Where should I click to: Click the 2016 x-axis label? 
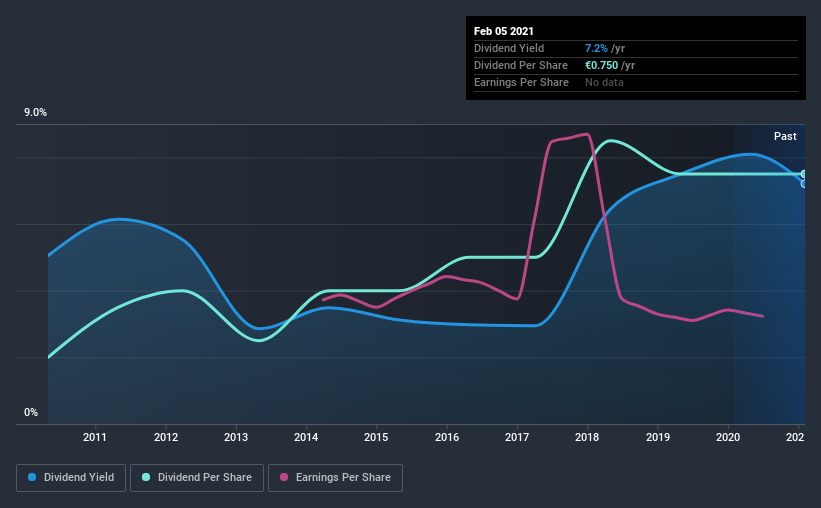point(447,437)
